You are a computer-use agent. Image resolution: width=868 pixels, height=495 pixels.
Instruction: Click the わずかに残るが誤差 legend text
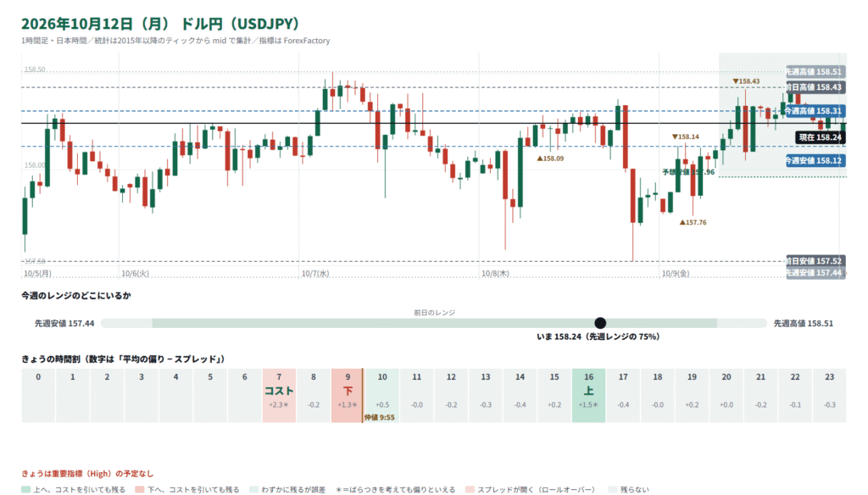293,490
